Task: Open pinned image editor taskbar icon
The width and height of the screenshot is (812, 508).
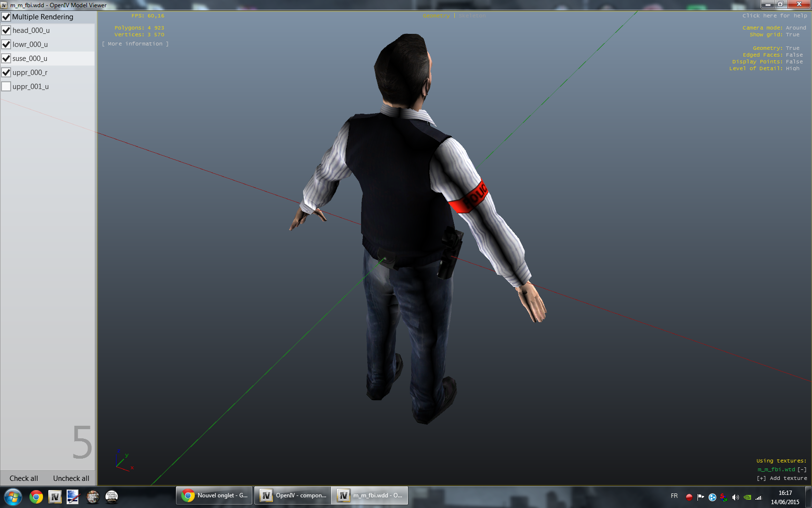Action: coord(73,497)
